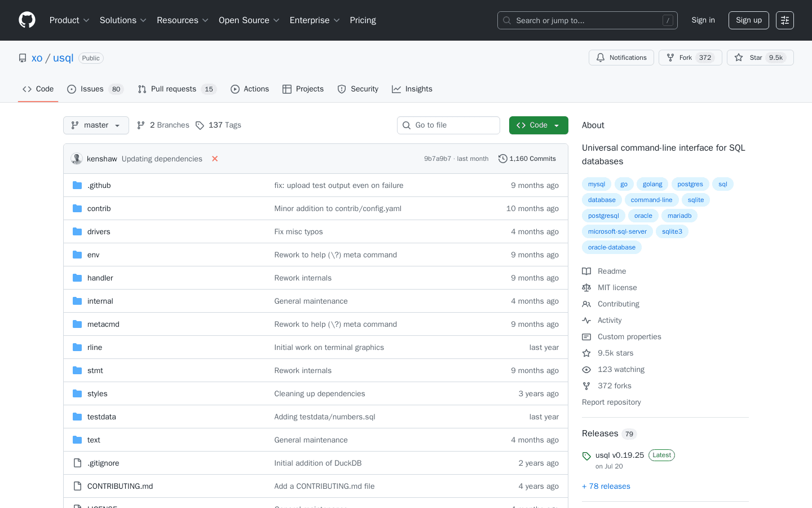Click the Activity pulse icon
812x508 pixels.
tap(586, 320)
